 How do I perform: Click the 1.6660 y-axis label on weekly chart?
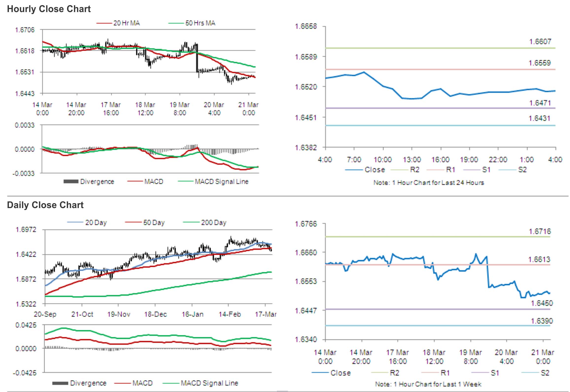(306, 253)
